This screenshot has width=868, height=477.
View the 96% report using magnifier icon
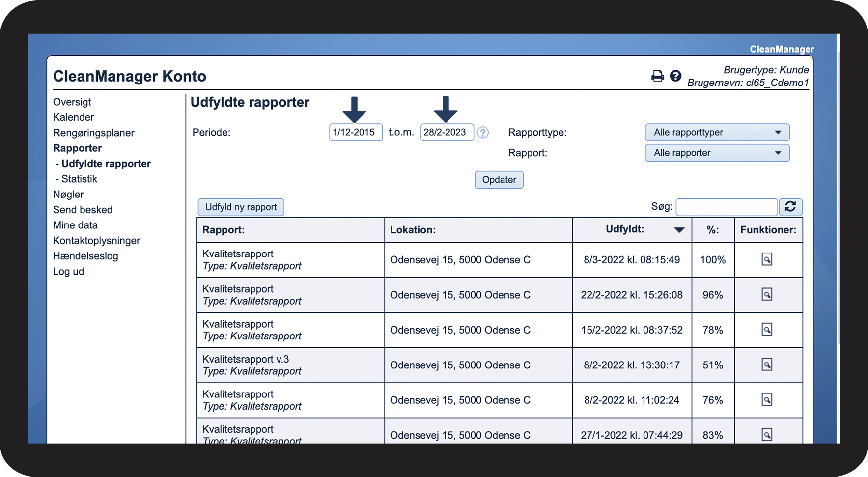[766, 295]
